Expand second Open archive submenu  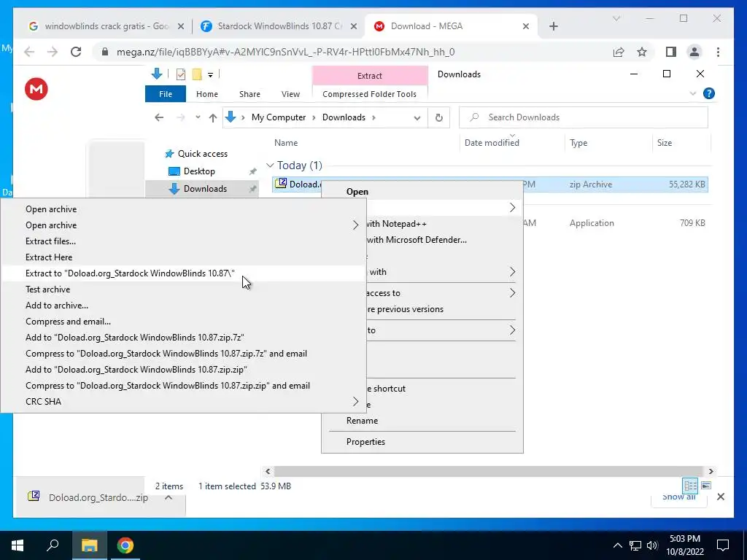tap(355, 225)
